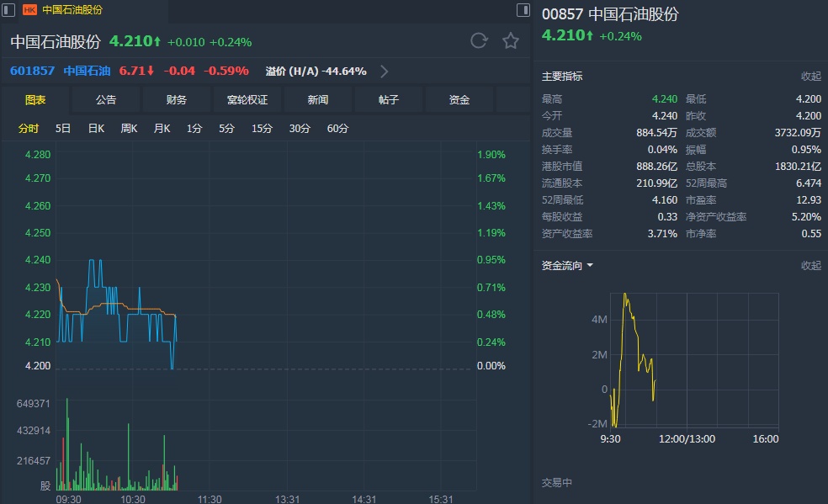Image resolution: width=828 pixels, height=504 pixels.
Task: Click the 交易中 trading status text
Action: pyautogui.click(x=556, y=483)
